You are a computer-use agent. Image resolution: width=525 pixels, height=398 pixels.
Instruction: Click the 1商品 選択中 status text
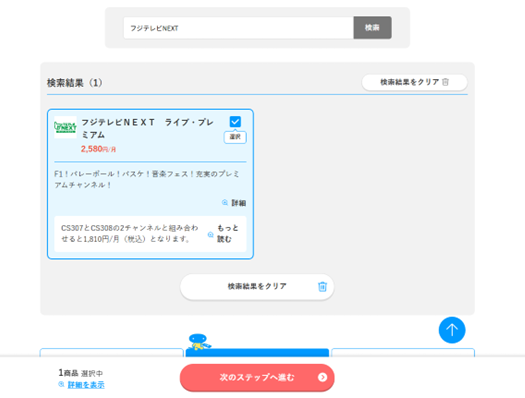point(81,373)
